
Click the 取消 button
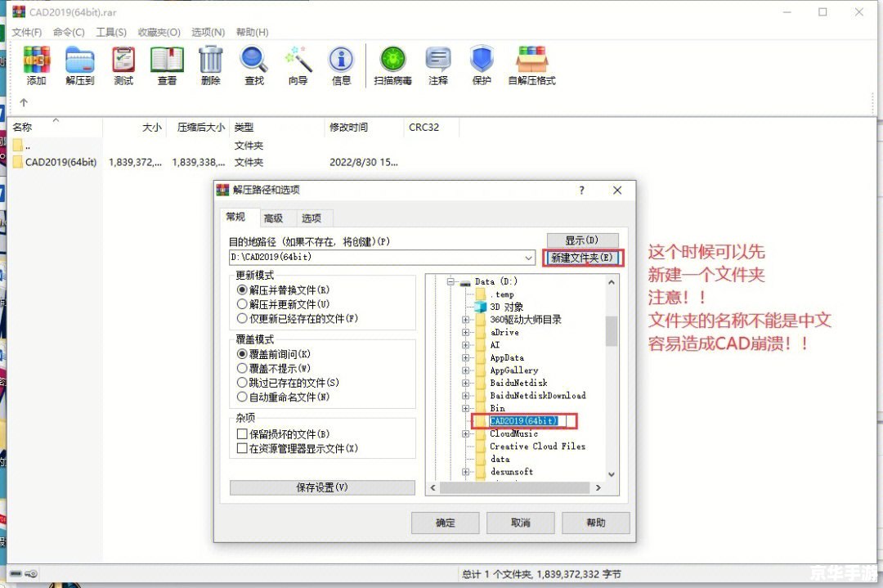(520, 523)
